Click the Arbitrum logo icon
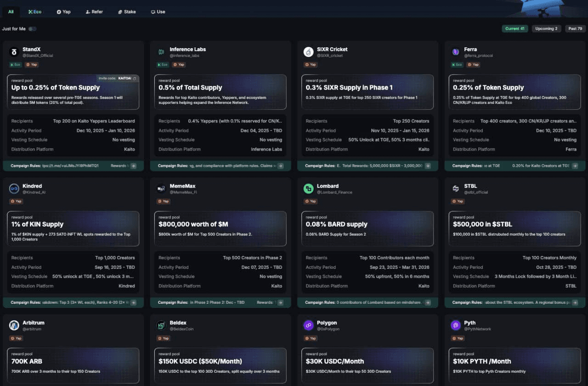588x386 pixels. coord(14,325)
